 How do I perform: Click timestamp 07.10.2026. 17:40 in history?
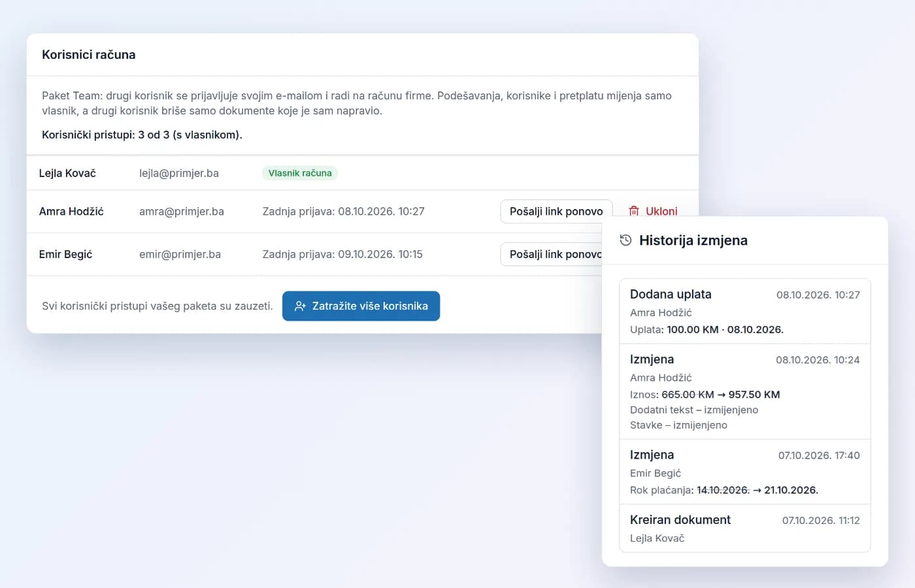point(819,455)
